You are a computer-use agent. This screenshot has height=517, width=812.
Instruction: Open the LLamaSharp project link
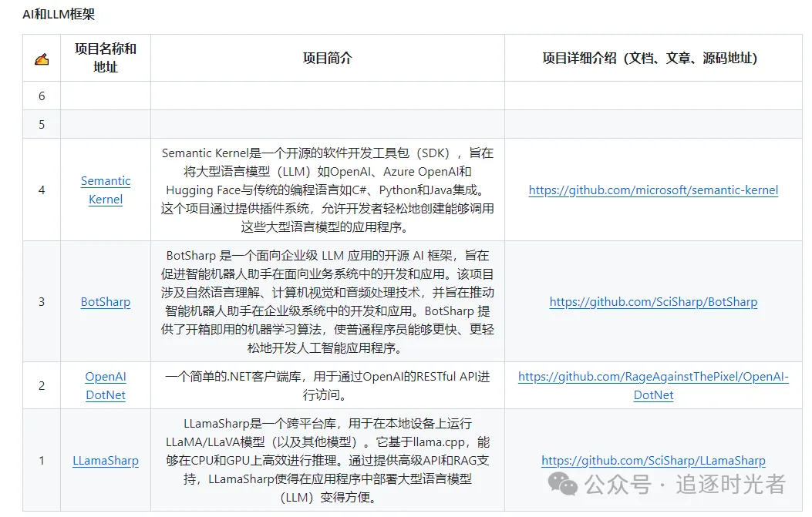tap(106, 460)
